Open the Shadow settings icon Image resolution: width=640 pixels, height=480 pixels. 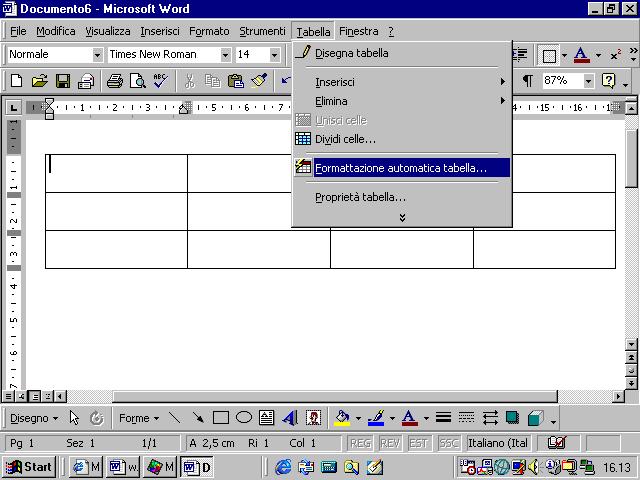click(x=512, y=418)
